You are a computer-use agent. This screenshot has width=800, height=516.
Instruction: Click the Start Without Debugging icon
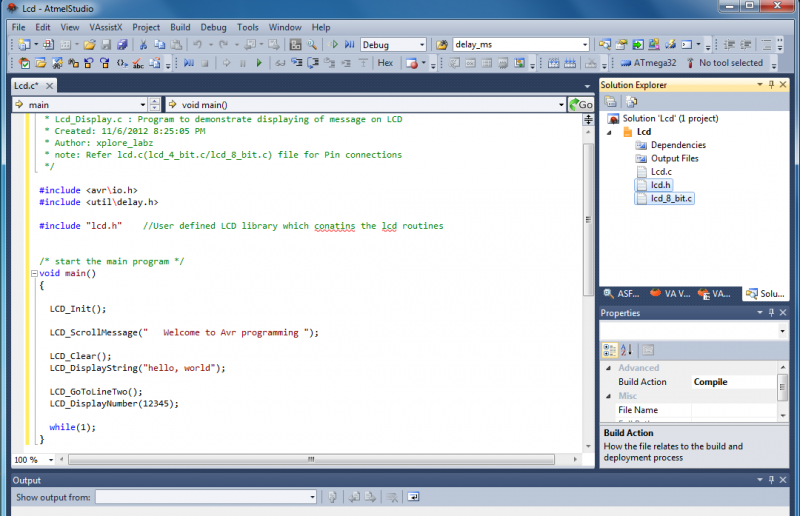click(333, 45)
